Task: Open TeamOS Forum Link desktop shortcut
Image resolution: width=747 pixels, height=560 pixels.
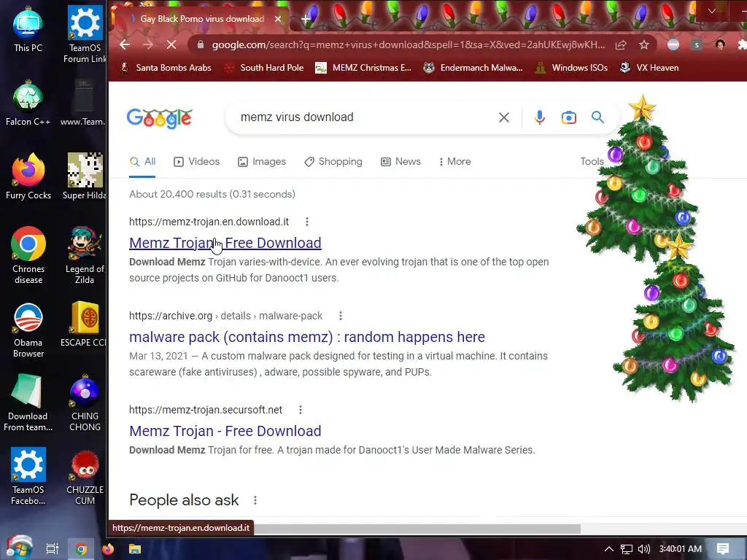Action: coord(85,34)
